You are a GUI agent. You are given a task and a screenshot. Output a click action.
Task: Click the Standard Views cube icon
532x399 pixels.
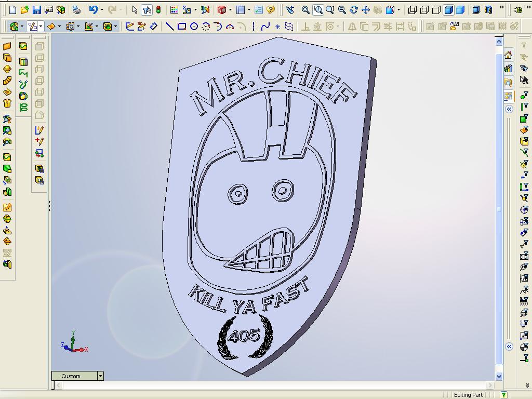click(390, 10)
